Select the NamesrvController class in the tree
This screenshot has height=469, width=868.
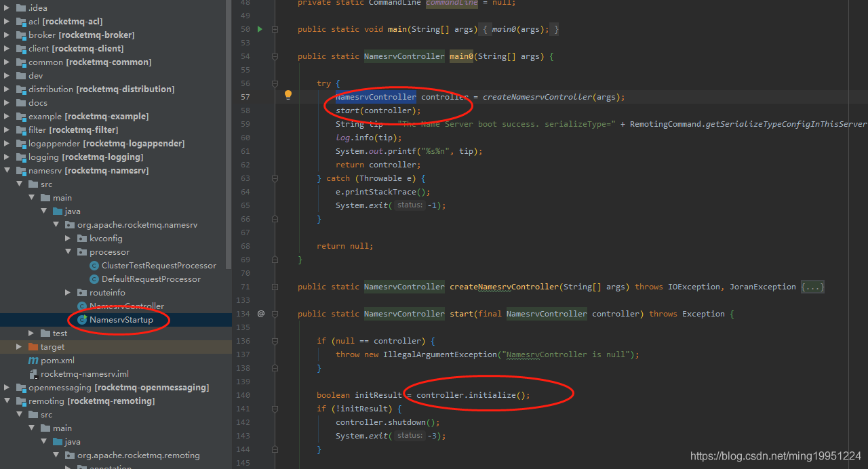[126, 306]
